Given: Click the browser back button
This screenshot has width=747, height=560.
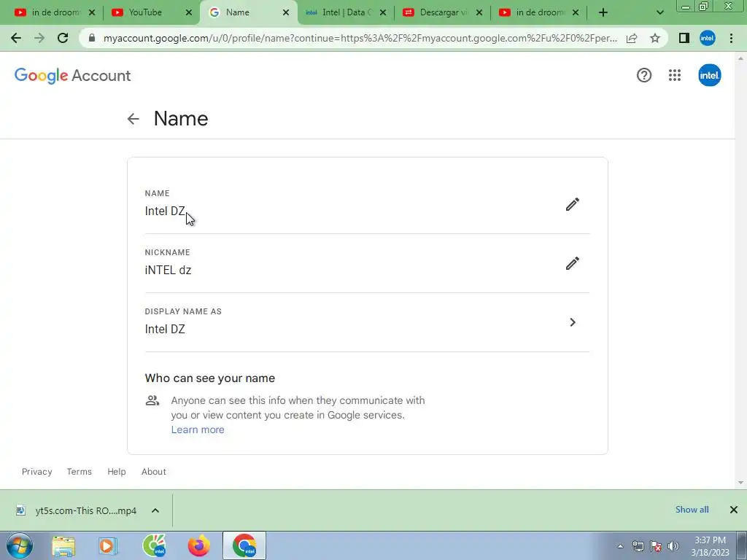Looking at the screenshot, I should 16,38.
